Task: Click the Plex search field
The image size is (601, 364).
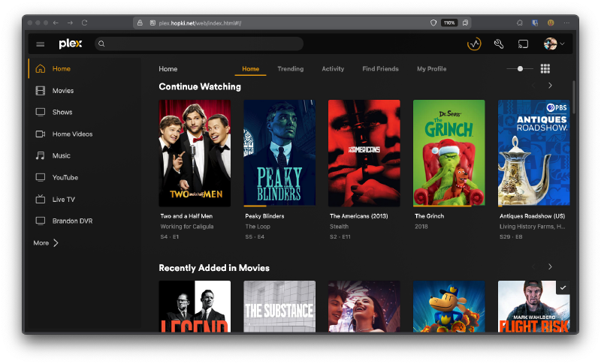Action: pos(199,44)
